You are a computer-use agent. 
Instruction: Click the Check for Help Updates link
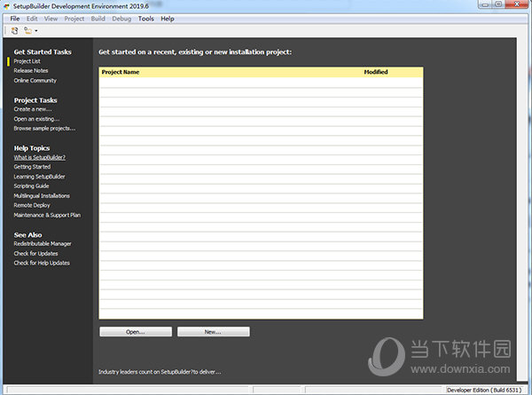tap(42, 263)
